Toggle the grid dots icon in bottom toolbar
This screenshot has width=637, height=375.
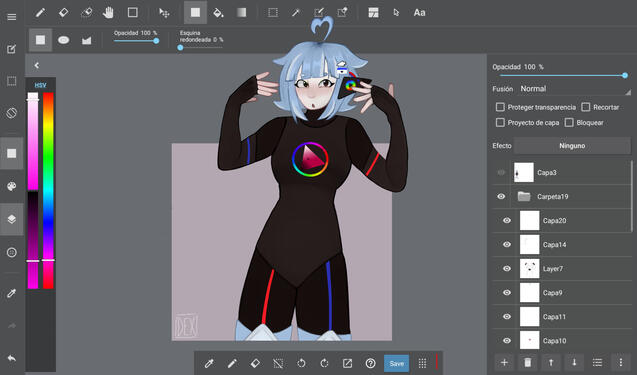422,363
